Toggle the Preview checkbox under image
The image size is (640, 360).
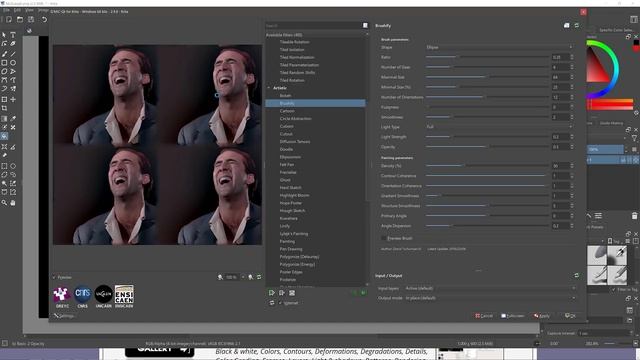[54, 277]
